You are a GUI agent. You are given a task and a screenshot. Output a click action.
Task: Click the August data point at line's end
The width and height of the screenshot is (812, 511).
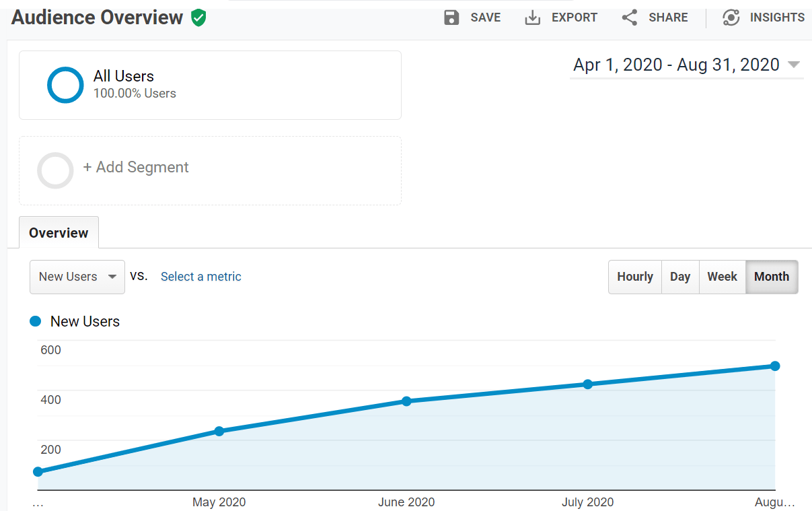click(775, 366)
